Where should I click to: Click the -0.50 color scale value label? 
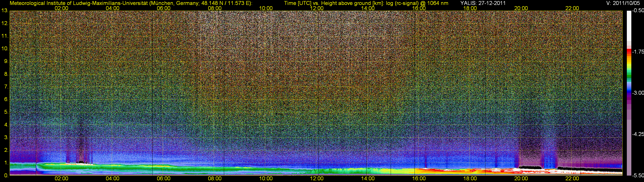(x=638, y=11)
